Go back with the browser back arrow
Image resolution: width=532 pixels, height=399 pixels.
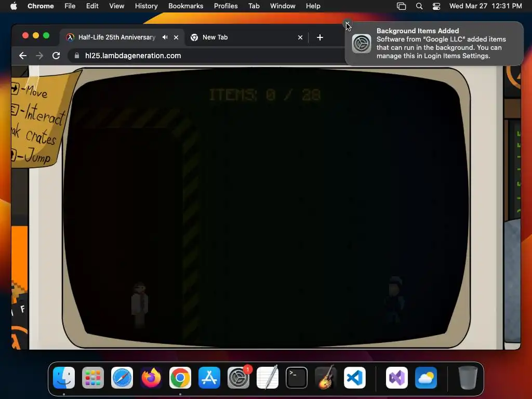point(23,56)
